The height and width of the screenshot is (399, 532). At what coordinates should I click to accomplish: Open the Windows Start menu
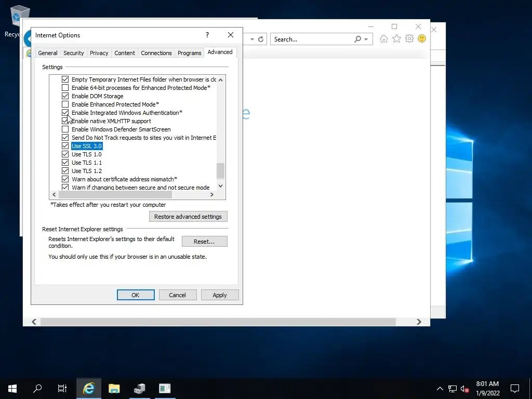click(x=12, y=389)
